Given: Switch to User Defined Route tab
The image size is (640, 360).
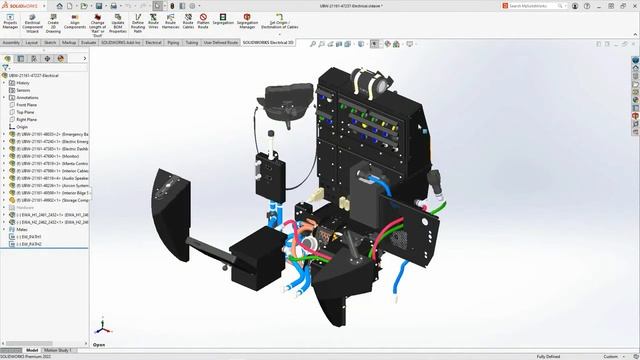Looking at the screenshot, I should point(221,42).
